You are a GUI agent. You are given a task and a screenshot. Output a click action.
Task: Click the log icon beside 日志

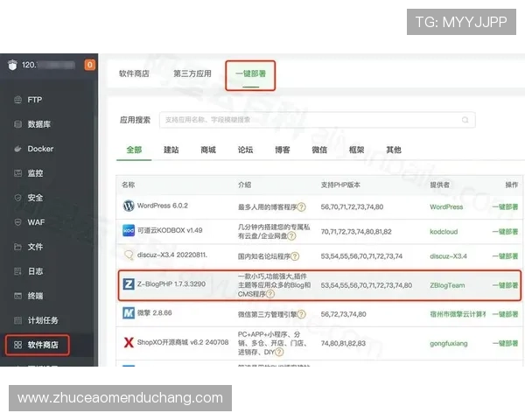18,271
